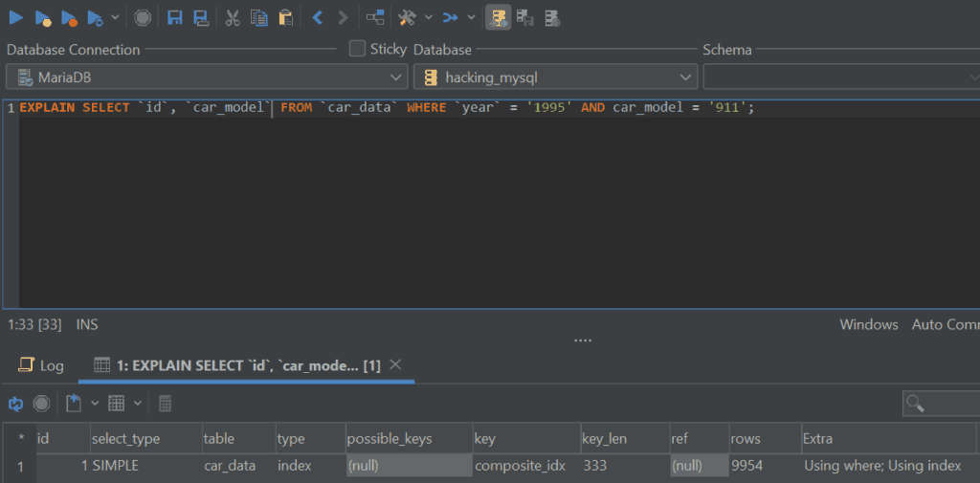Select the 9954 rows cell
The image size is (980, 483).
click(765, 466)
